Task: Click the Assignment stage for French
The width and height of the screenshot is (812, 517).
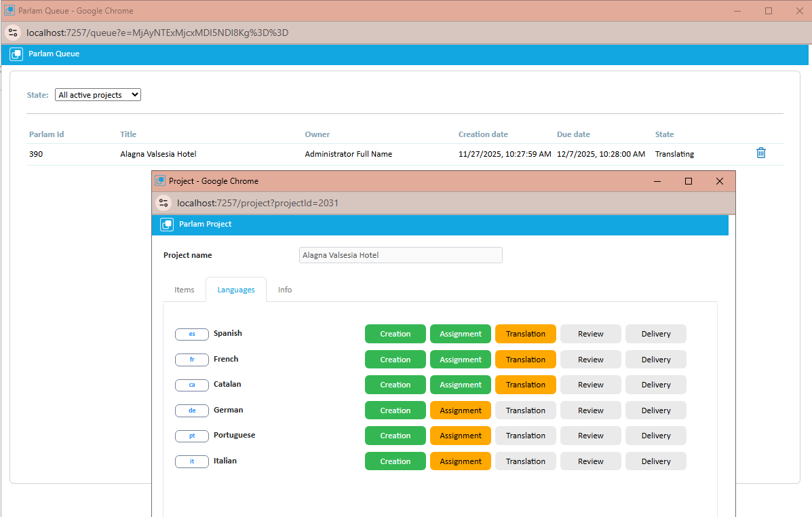Action: (460, 359)
